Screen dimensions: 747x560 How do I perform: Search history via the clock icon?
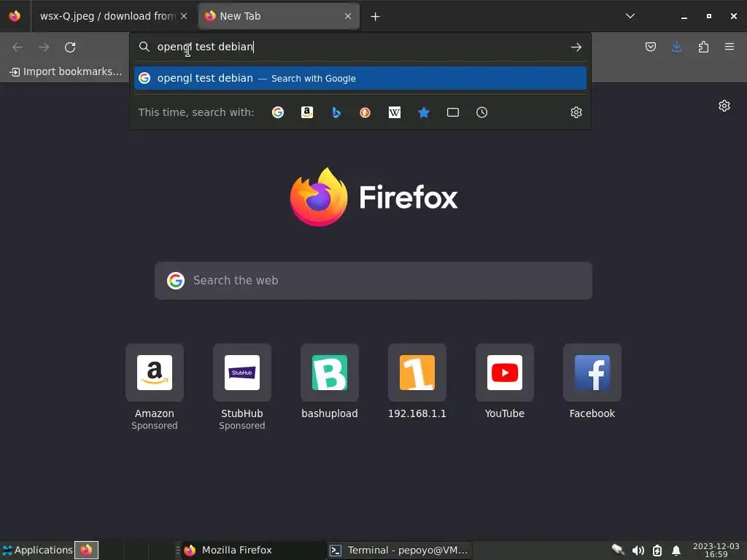(x=481, y=112)
